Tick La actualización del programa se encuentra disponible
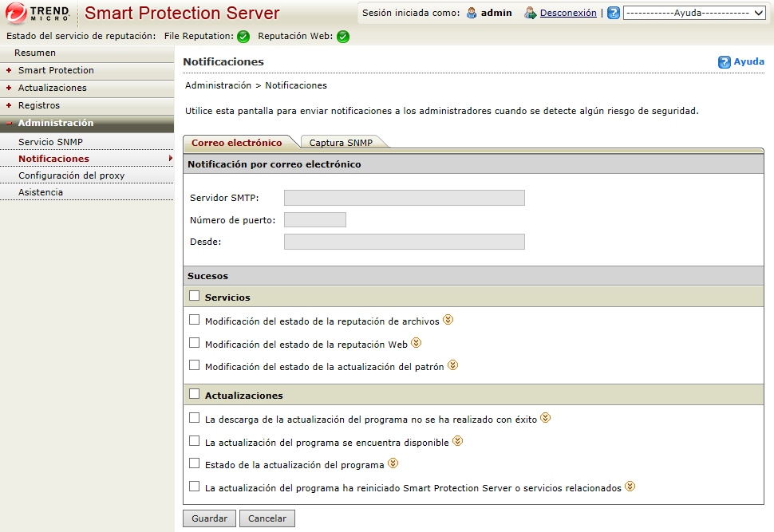Viewport: 774px width, 532px height. pos(194,440)
